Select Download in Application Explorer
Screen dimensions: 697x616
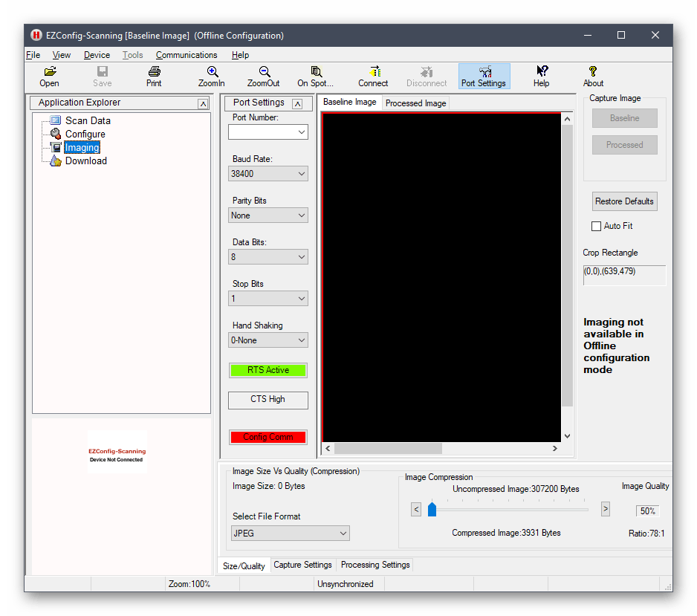pos(85,161)
